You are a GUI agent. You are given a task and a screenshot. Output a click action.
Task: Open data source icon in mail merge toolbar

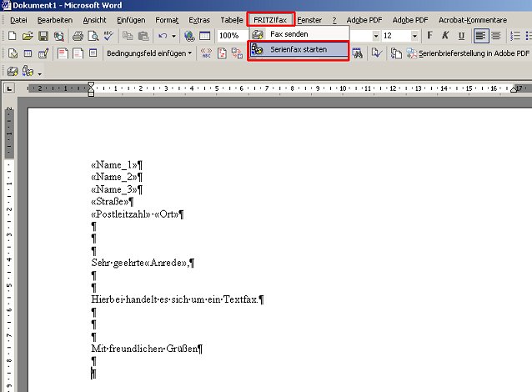pyautogui.click(x=28, y=53)
